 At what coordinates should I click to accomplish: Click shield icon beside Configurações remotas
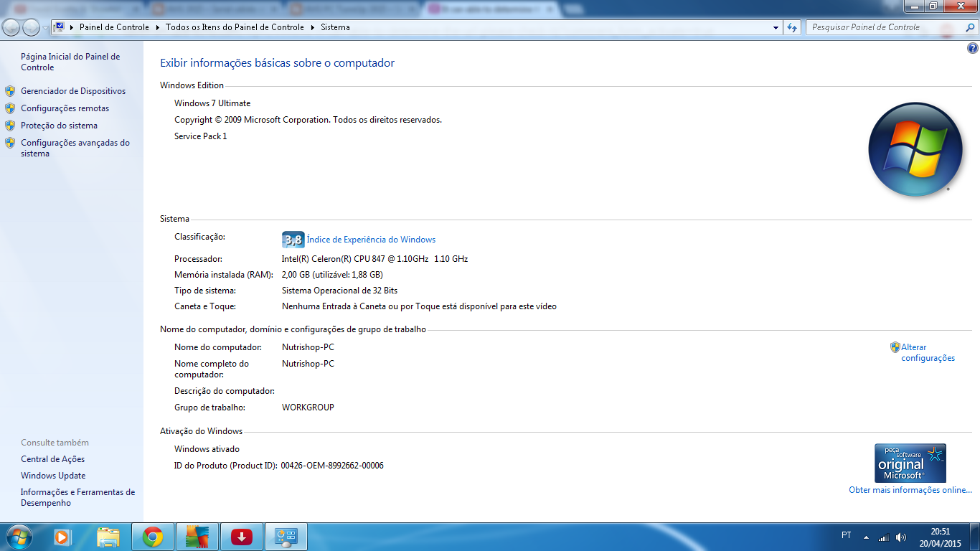click(10, 108)
